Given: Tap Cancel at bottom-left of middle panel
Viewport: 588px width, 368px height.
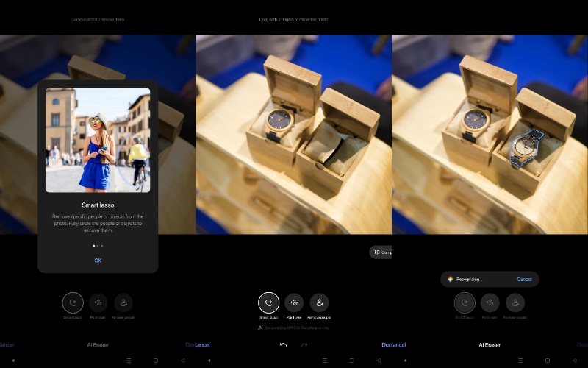Looking at the screenshot, I should (202, 344).
